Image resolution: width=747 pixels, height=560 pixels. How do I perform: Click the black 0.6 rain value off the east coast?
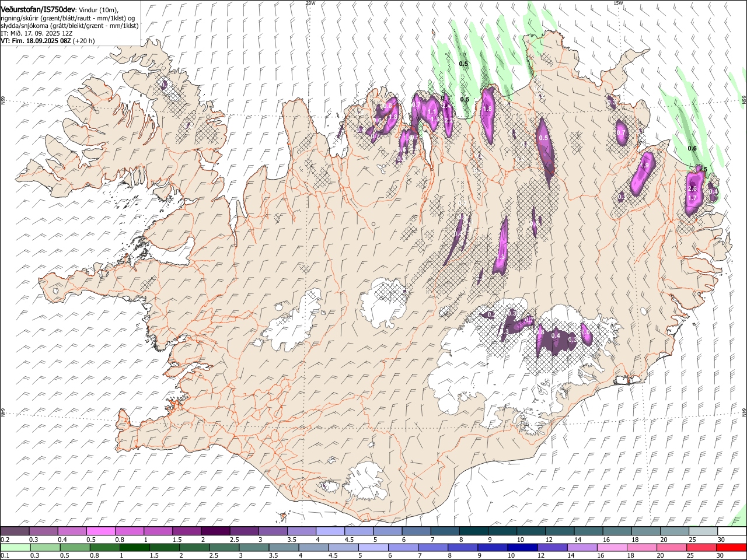692,148
